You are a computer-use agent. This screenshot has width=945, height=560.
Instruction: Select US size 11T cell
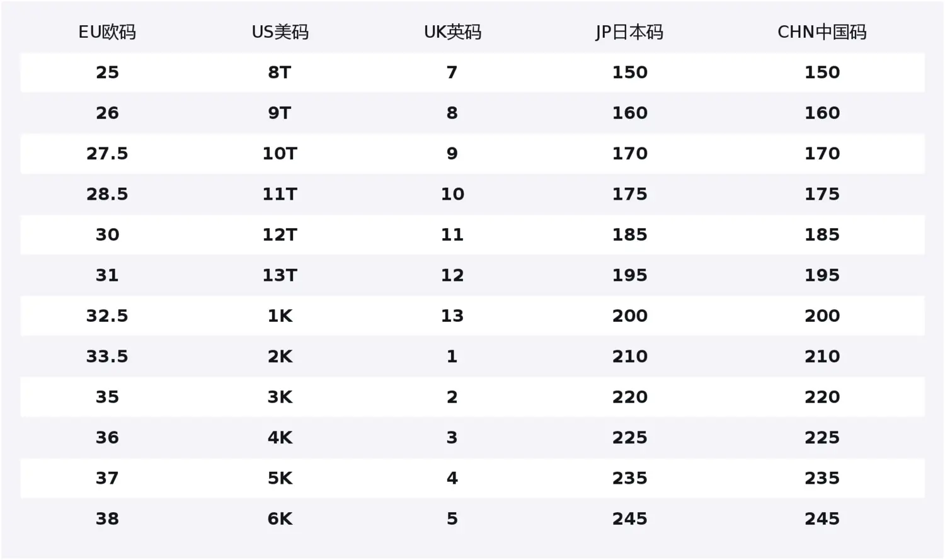click(x=280, y=194)
